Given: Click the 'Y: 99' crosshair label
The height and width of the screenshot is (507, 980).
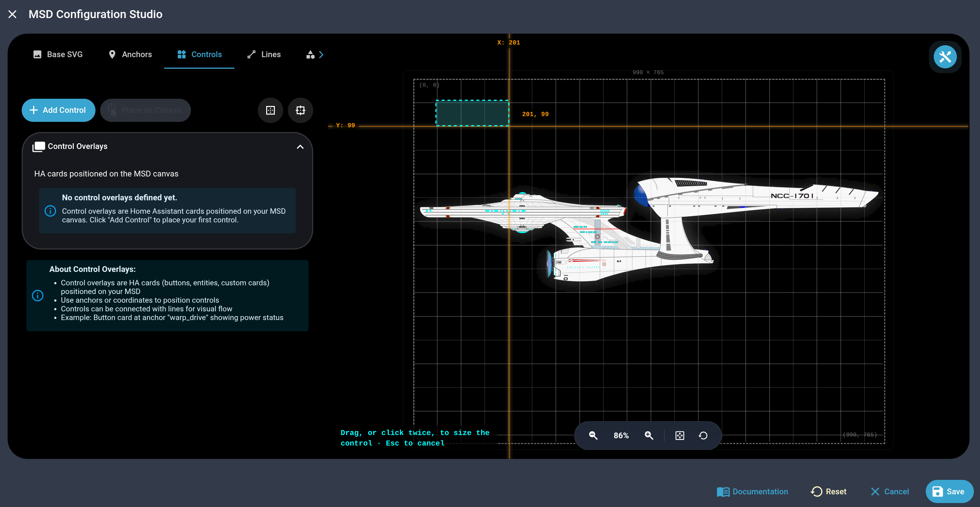Looking at the screenshot, I should pos(345,125).
